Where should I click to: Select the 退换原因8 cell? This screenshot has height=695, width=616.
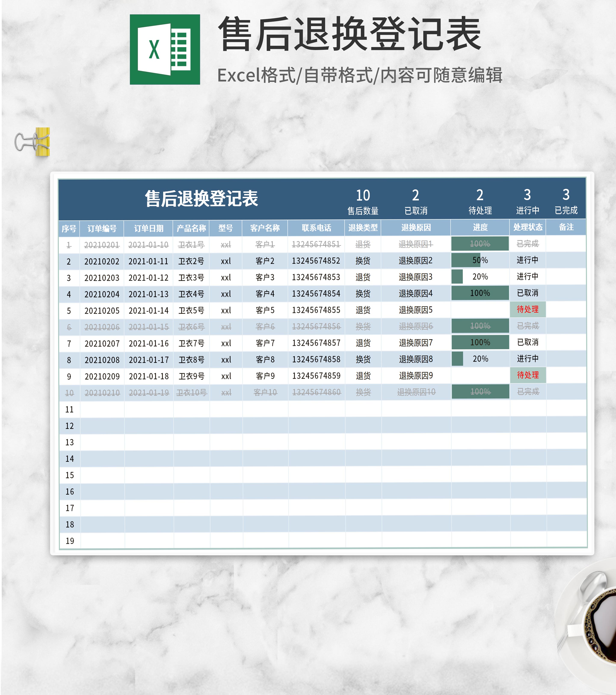click(416, 359)
